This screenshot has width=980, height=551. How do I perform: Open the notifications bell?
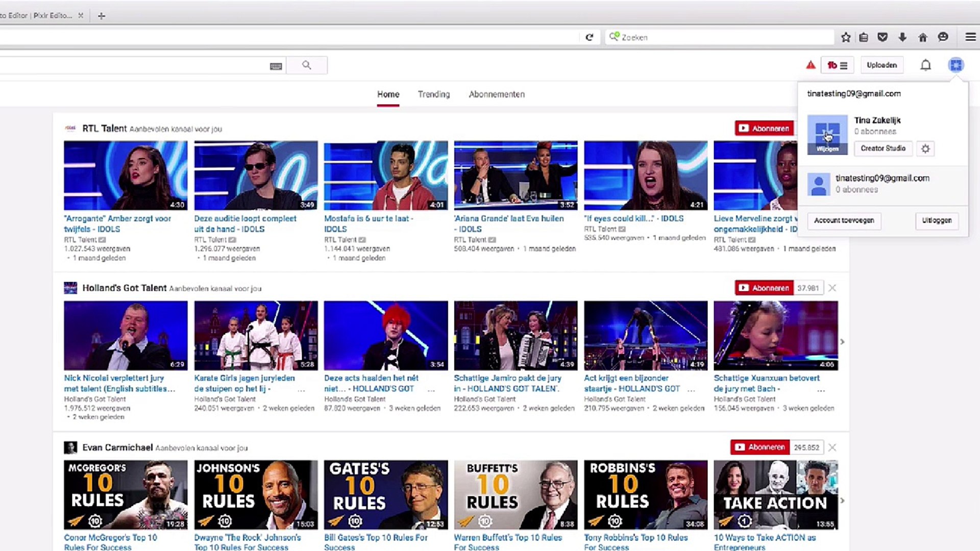pos(925,65)
